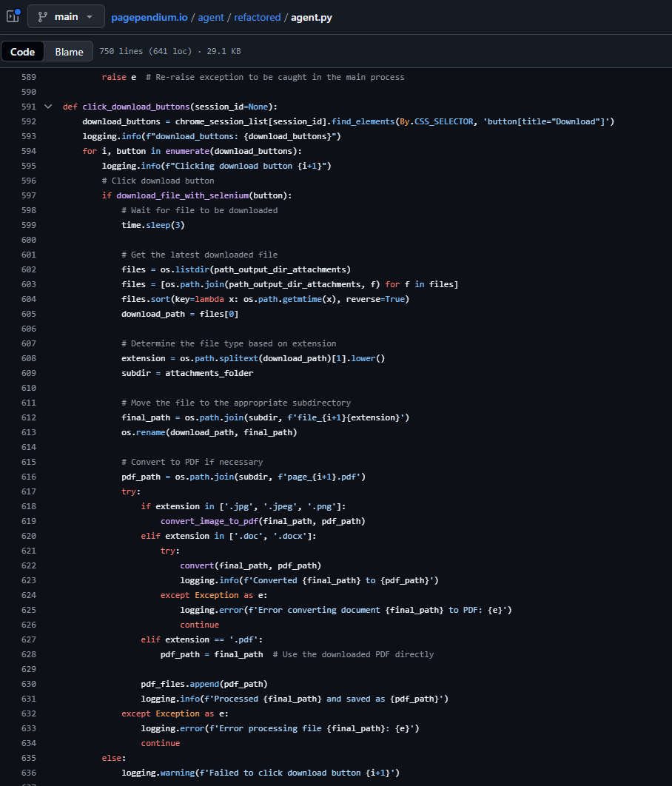Select line number 589
This screenshot has height=786, width=672.
point(28,77)
